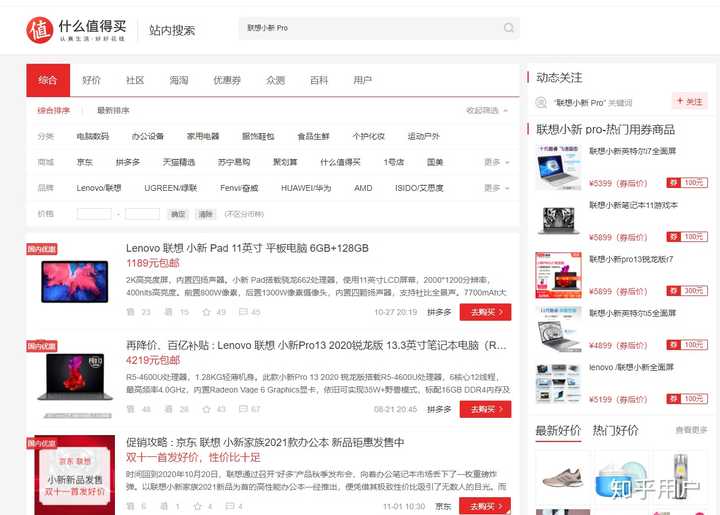Open the 众测 tab
The height and width of the screenshot is (515, 720).
[275, 80]
